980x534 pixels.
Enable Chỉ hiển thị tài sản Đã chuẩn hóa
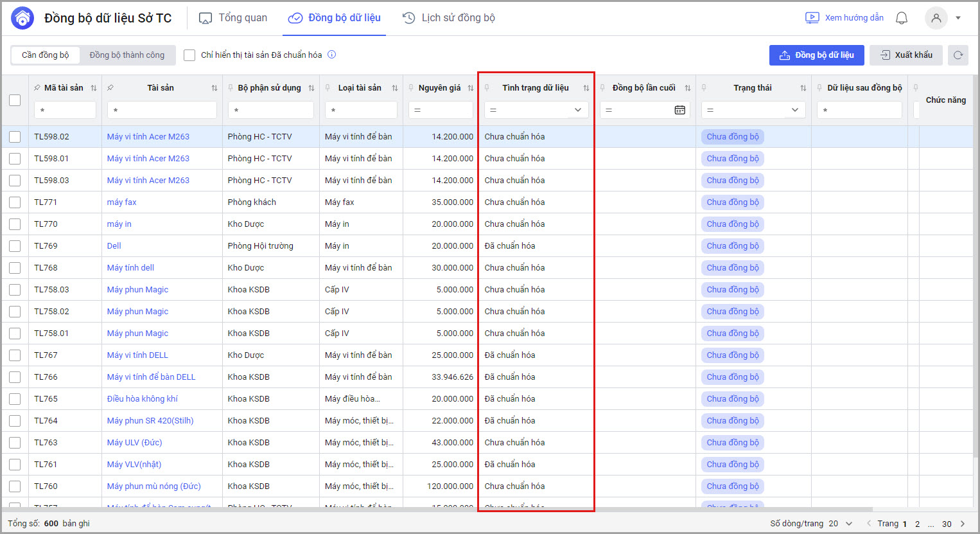[189, 55]
